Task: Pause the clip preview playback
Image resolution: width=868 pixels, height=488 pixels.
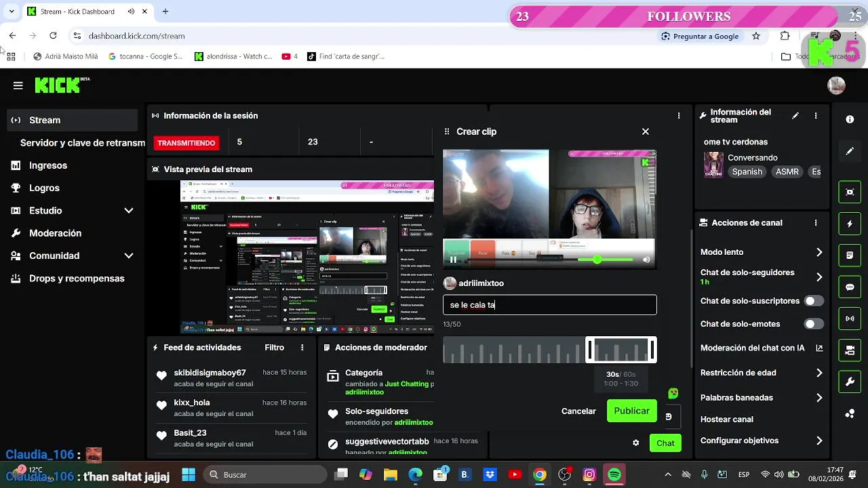Action: (x=453, y=260)
